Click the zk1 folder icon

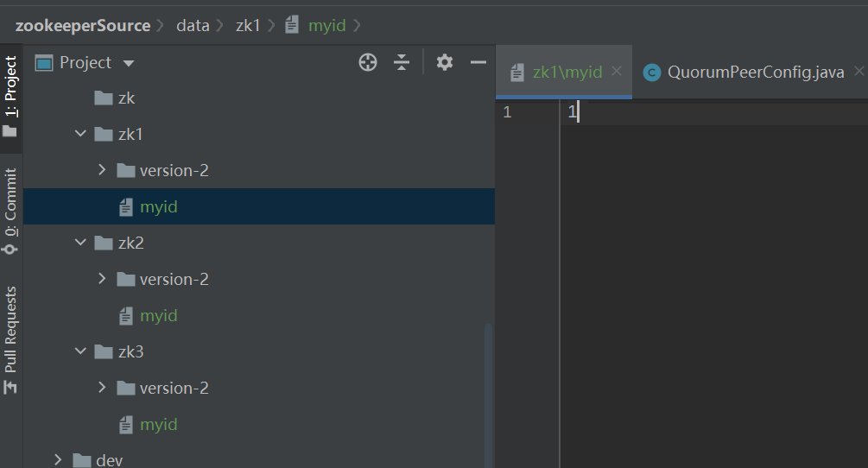coord(104,134)
